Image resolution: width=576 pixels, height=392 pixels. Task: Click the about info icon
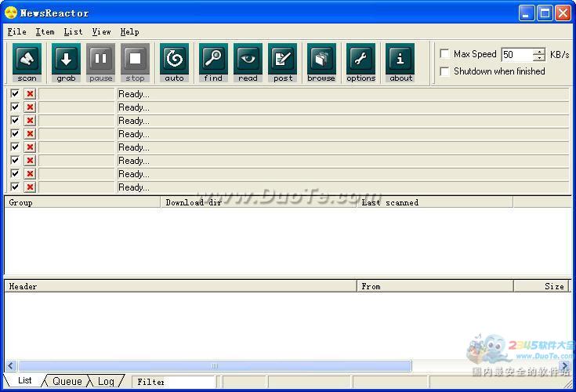(x=400, y=63)
